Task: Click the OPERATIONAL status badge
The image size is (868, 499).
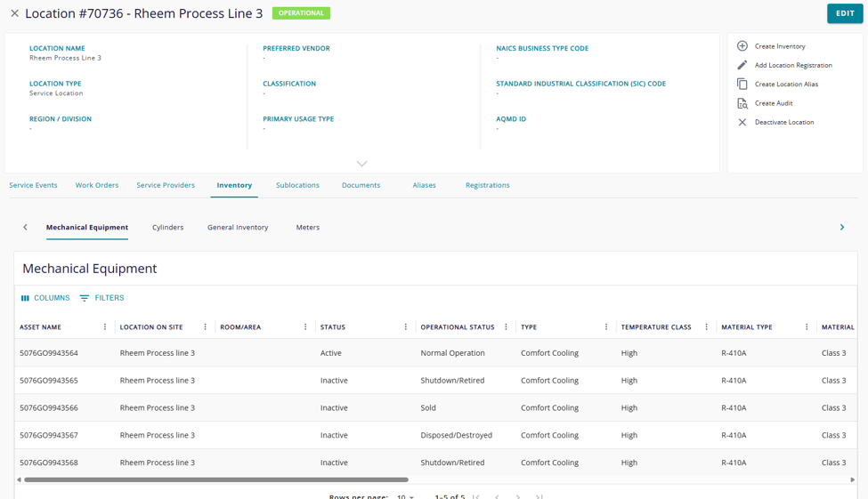Action: [301, 13]
